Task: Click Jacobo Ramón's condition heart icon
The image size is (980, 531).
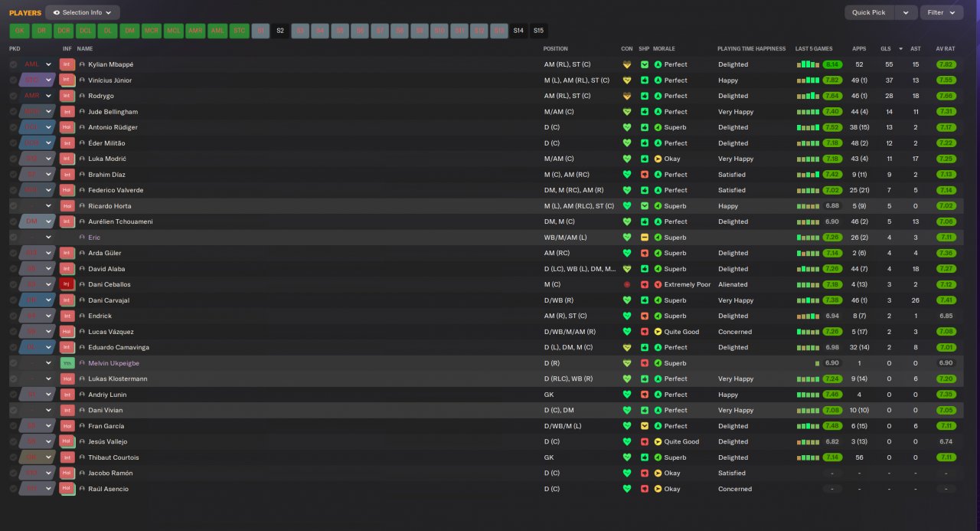Action: pyautogui.click(x=627, y=473)
